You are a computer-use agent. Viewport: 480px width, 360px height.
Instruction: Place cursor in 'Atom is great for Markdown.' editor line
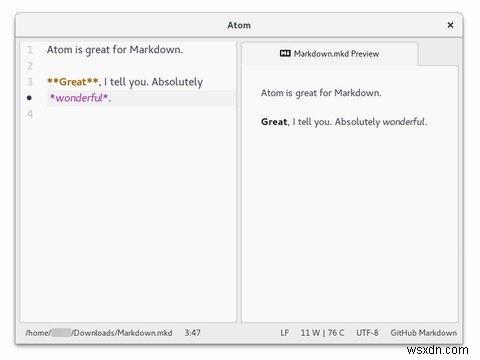pos(115,50)
